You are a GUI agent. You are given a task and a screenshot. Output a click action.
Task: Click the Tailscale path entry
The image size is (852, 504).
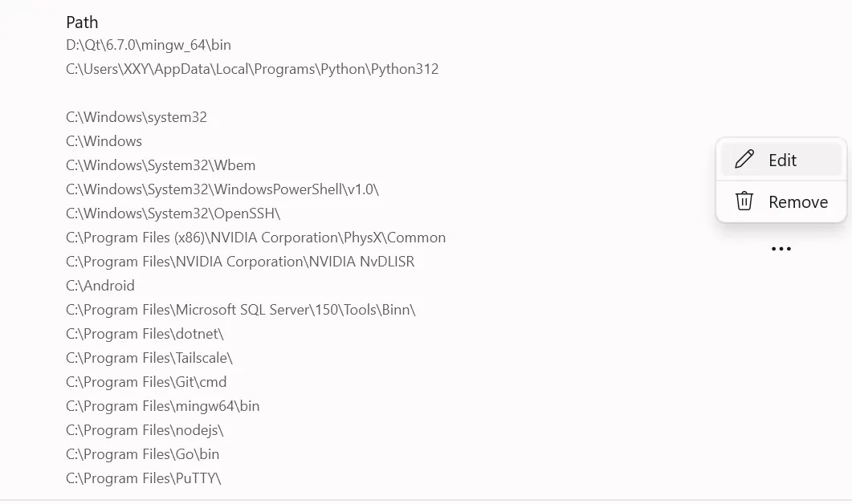coord(149,358)
